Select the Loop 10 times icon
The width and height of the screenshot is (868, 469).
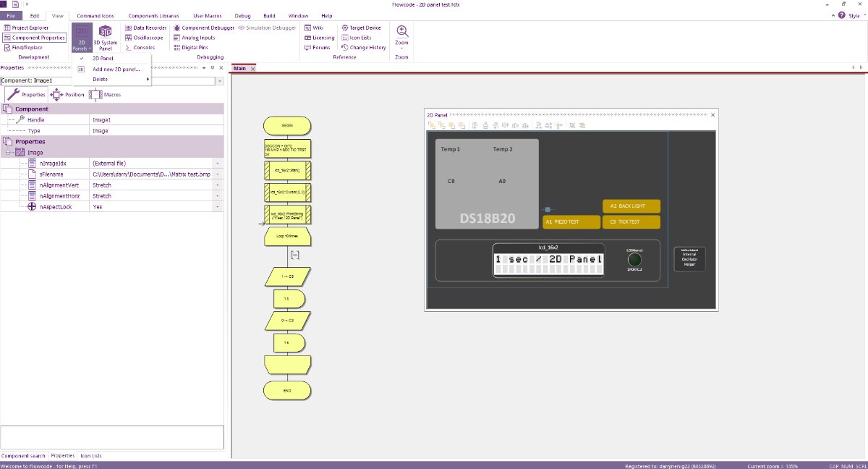[287, 236]
